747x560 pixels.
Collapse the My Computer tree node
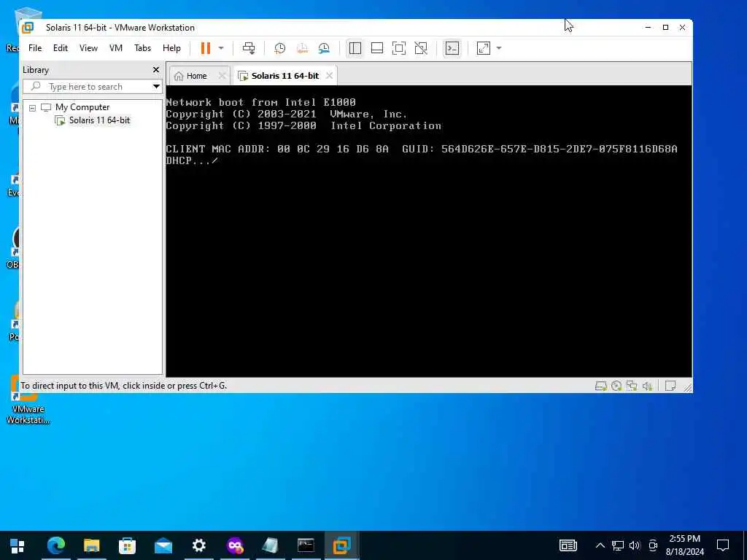click(32, 108)
